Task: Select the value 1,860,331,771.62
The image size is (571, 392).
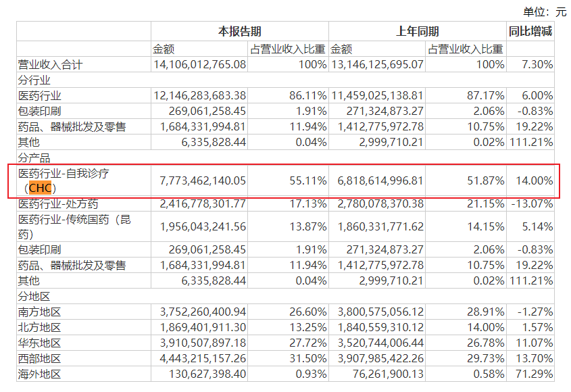Action: tap(380, 226)
